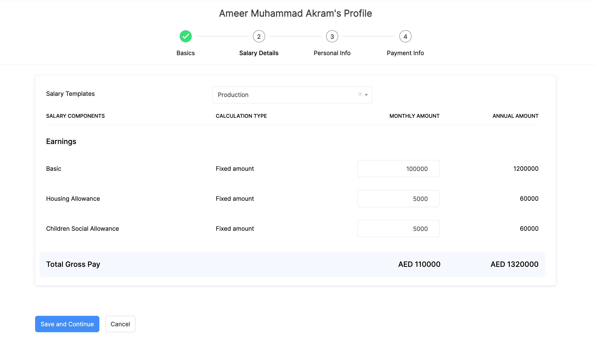Click the green Basics completed checkmark
The image size is (596, 364).
(186, 36)
